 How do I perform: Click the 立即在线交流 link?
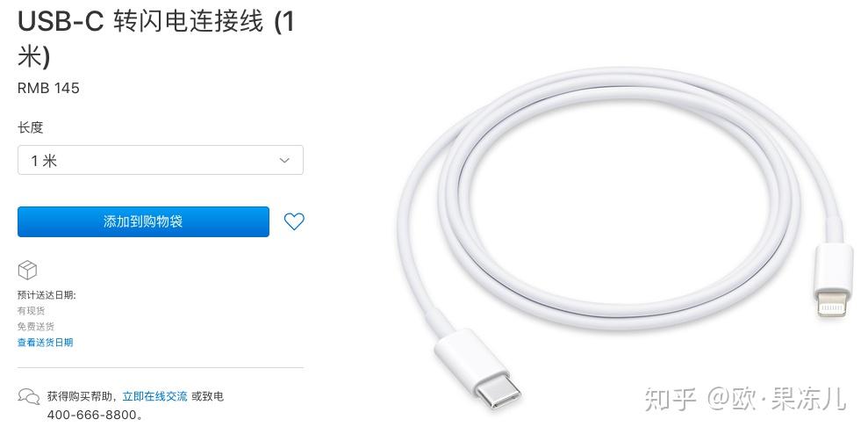(x=155, y=396)
